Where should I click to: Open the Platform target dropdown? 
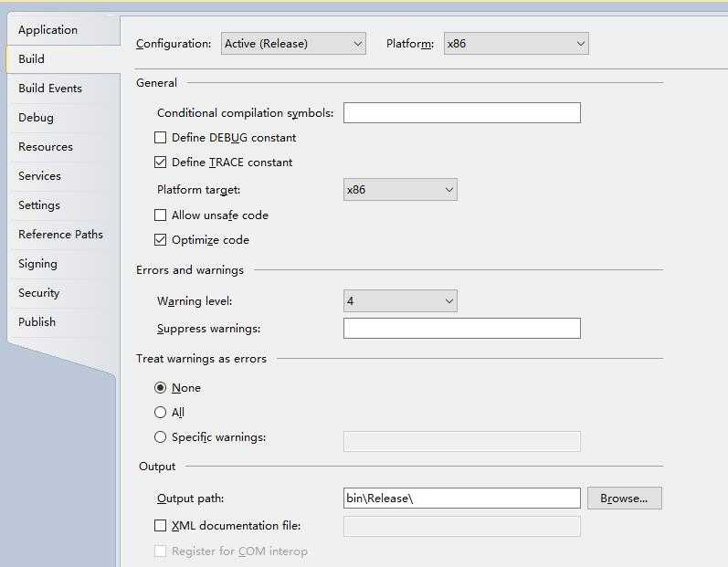(x=400, y=190)
